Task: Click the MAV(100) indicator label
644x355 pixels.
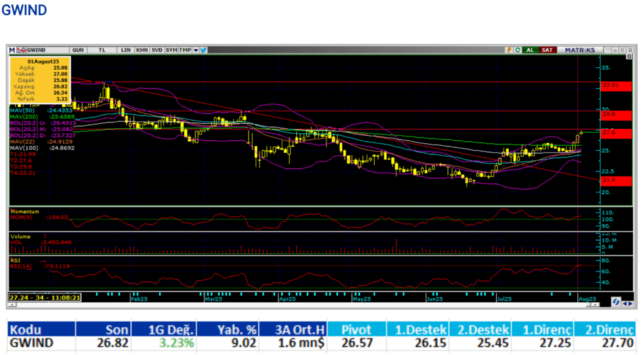Action: point(42,148)
